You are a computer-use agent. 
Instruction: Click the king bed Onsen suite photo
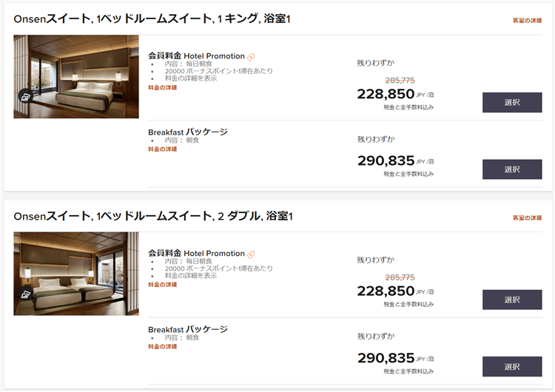(x=76, y=77)
